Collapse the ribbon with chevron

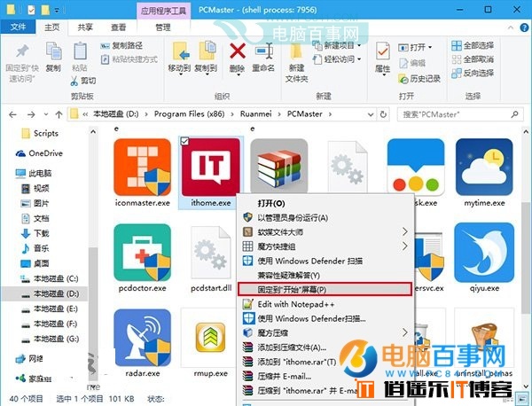coord(511,27)
